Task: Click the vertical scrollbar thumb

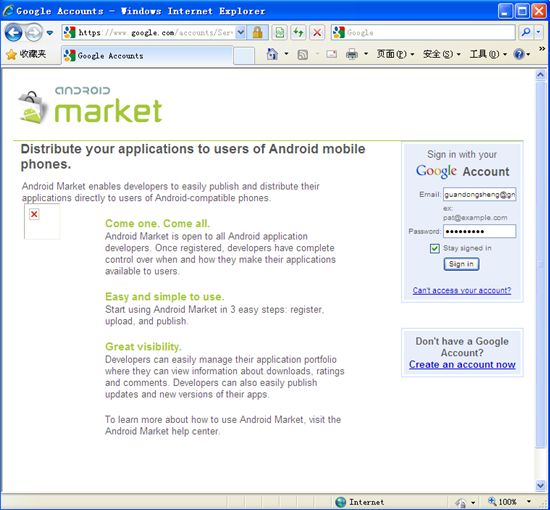Action: 540,265
